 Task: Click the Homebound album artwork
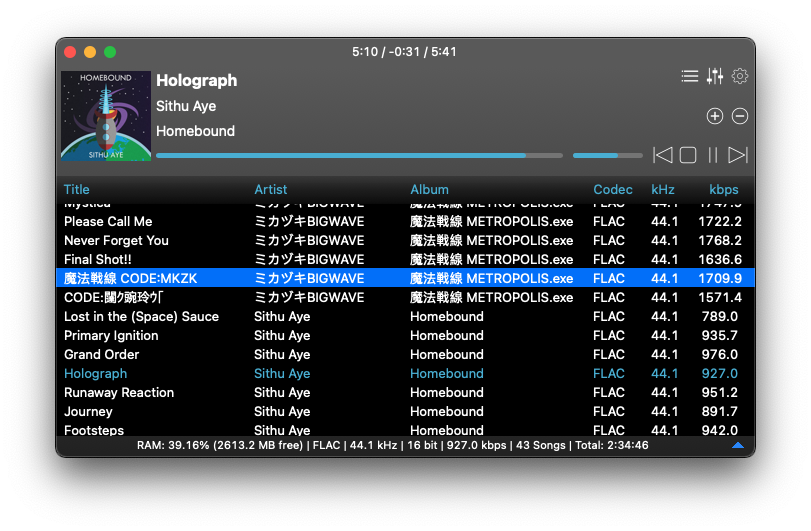pyautogui.click(x=106, y=116)
